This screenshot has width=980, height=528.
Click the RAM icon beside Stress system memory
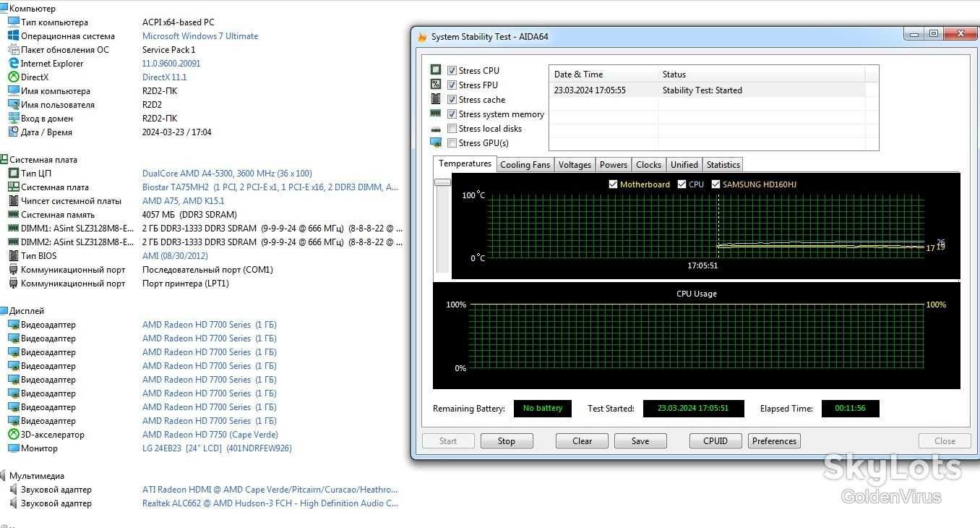pyautogui.click(x=436, y=114)
